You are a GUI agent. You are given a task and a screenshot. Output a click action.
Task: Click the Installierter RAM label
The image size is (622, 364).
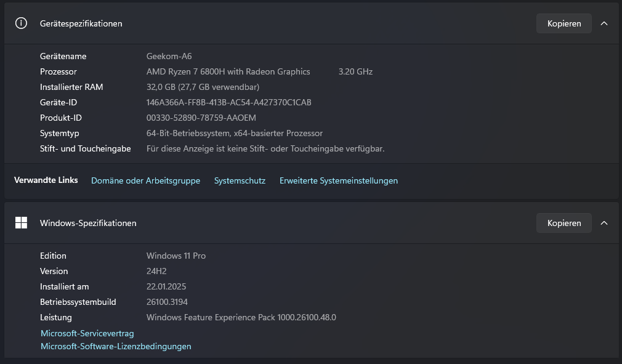pyautogui.click(x=71, y=87)
